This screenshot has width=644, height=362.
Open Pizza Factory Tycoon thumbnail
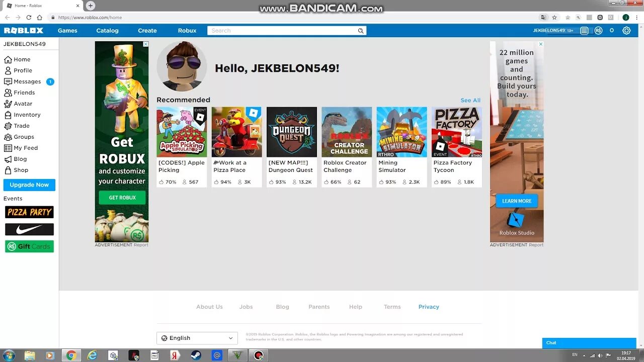(x=457, y=132)
